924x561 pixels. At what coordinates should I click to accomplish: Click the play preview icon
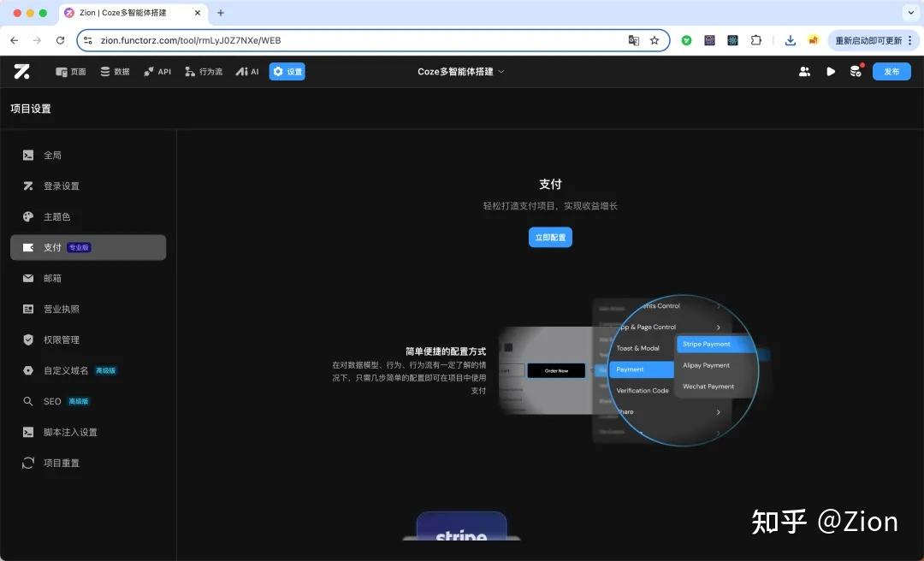pyautogui.click(x=831, y=71)
